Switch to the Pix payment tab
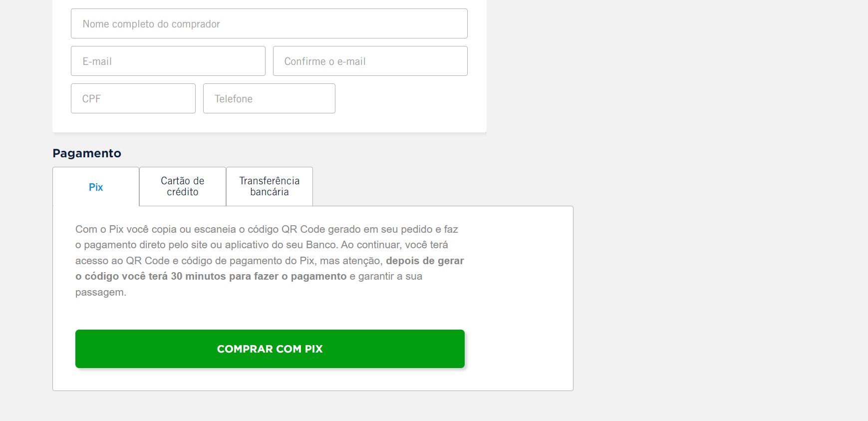 (x=96, y=187)
